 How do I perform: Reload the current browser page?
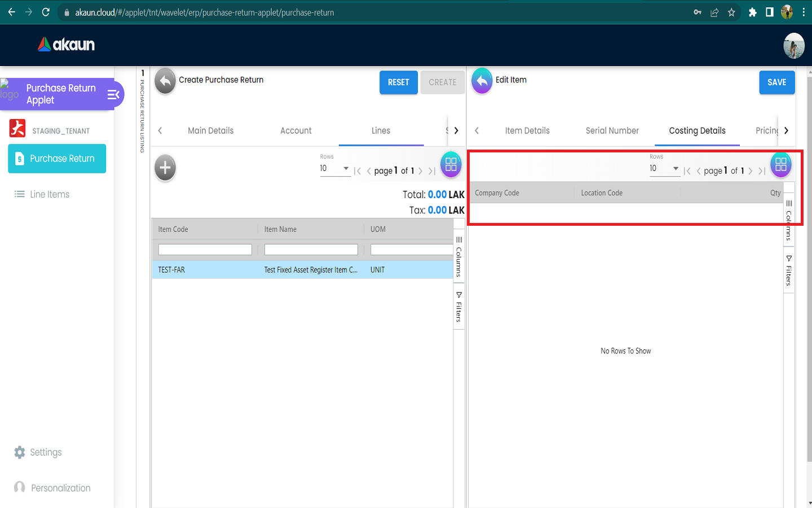[x=46, y=12]
